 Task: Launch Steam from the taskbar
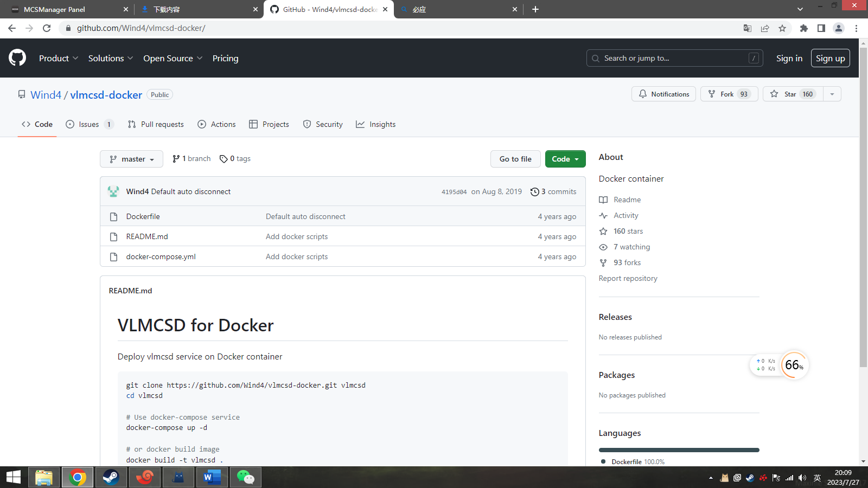coord(111,477)
